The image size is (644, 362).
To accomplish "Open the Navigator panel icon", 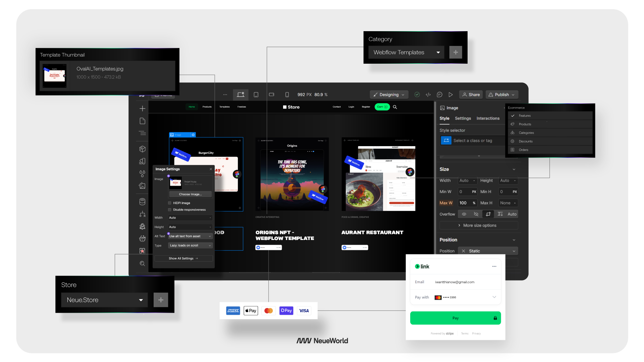I will [x=142, y=133].
